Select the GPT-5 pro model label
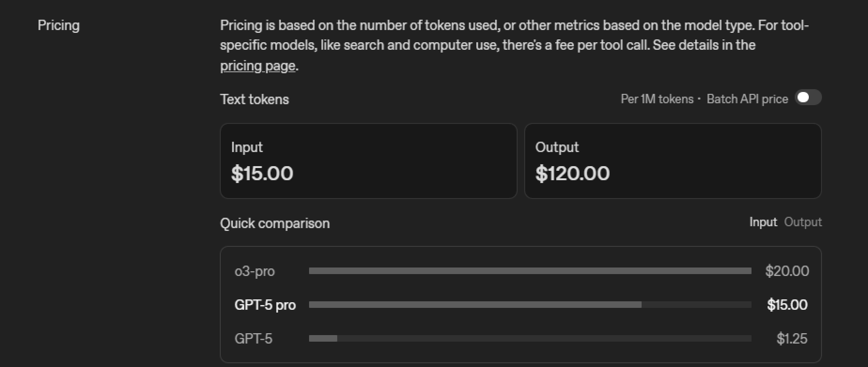The image size is (868, 367). [x=265, y=305]
